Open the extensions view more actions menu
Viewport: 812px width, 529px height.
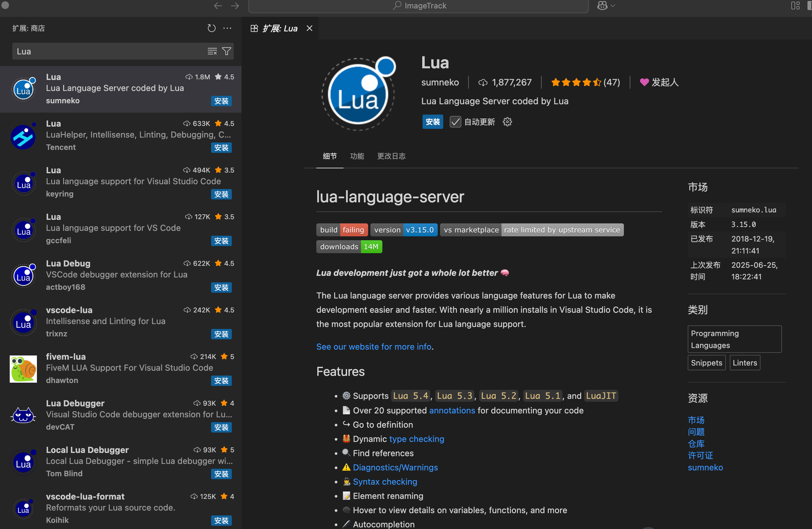pos(227,28)
